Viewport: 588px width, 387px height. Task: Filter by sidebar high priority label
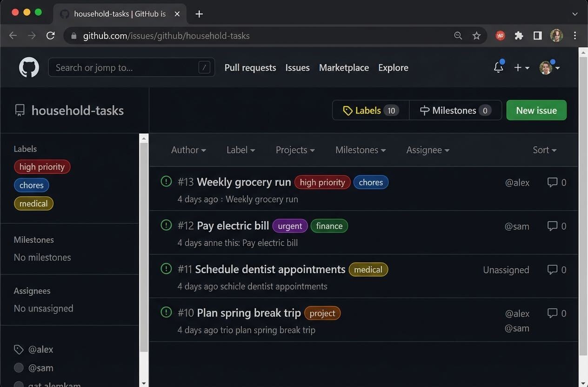(42, 167)
